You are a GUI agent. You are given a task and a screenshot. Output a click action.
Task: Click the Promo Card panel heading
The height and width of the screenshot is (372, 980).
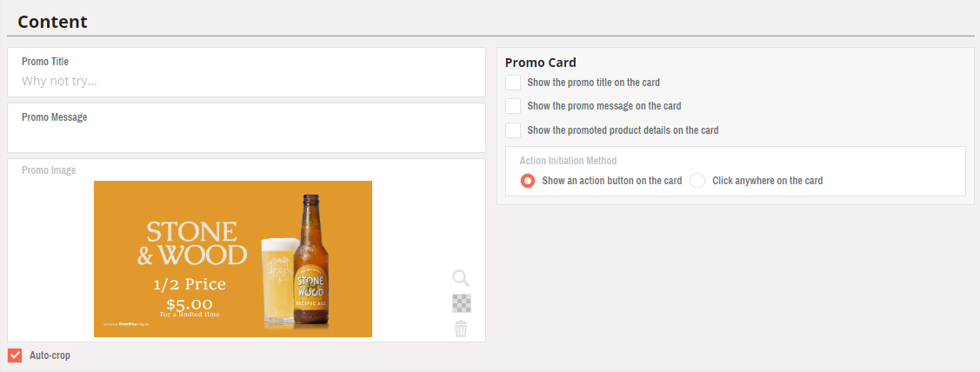click(540, 63)
